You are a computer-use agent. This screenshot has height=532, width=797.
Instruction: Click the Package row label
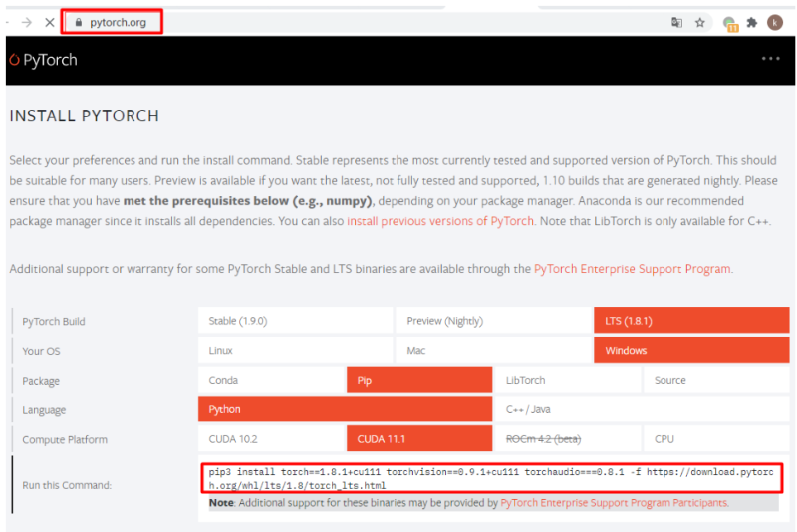(41, 381)
